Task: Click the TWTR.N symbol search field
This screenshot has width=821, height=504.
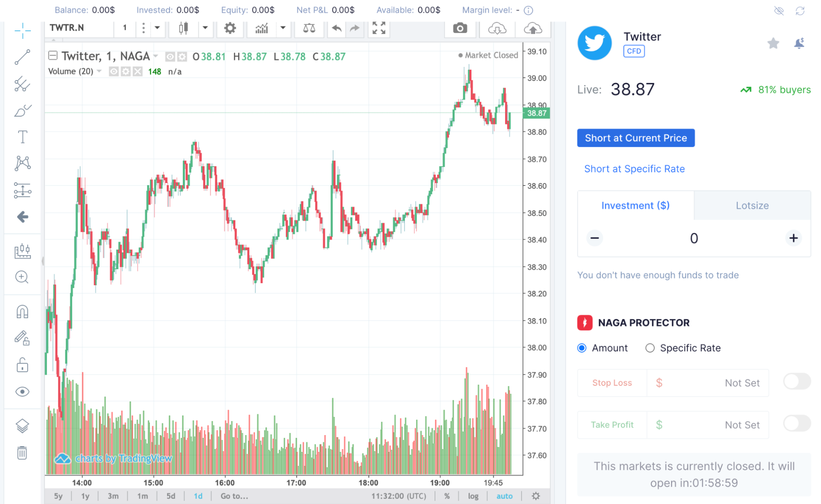Action: coord(79,28)
